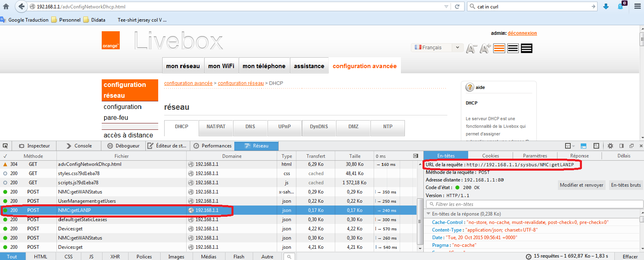The image size is (644, 260).
Task: Filter network requests by Flash
Action: point(239,256)
